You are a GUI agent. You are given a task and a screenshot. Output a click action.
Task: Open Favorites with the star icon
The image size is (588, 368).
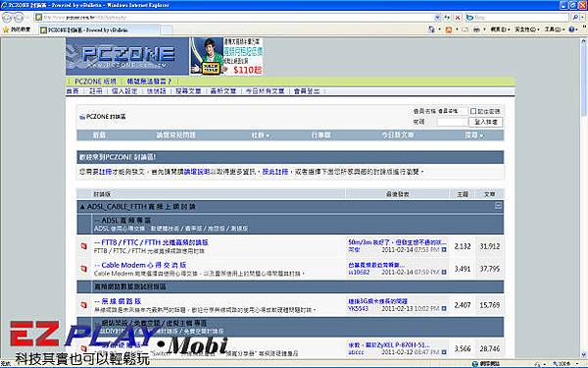click(x=6, y=29)
